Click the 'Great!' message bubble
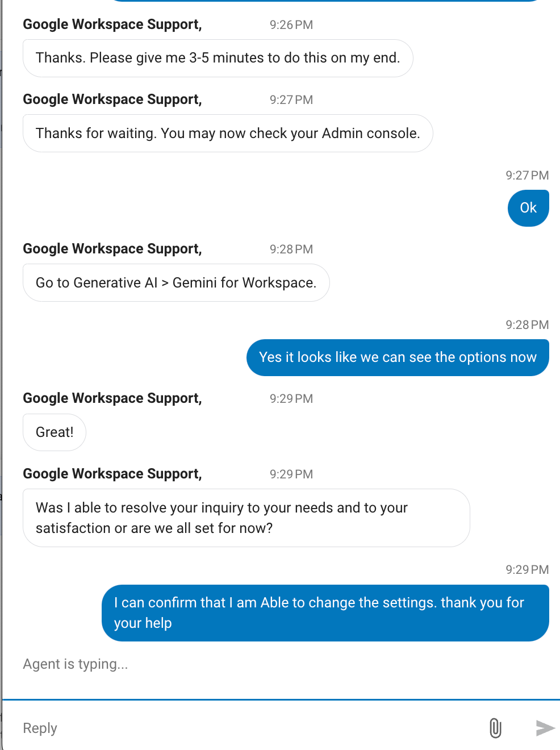 pos(55,432)
